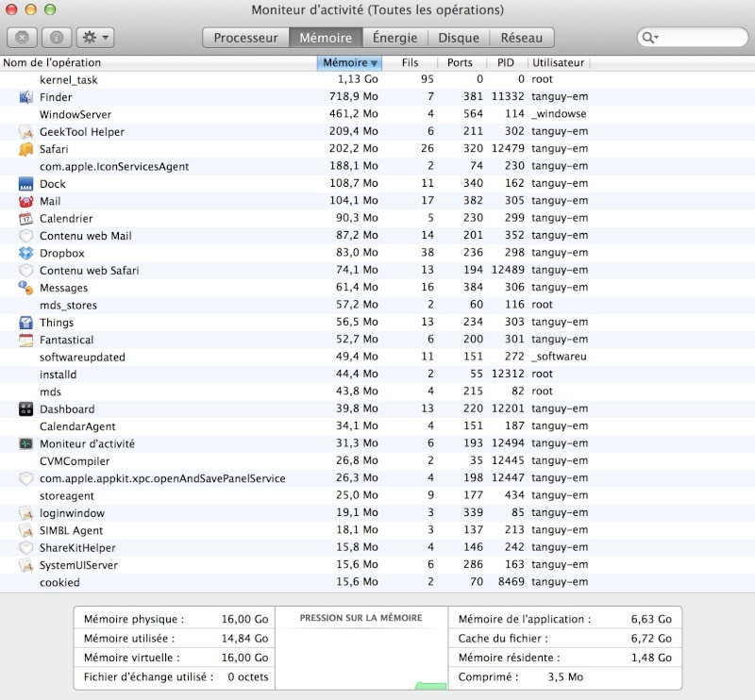Click the Mémoire virtuelle 16,00 Go value

click(244, 658)
